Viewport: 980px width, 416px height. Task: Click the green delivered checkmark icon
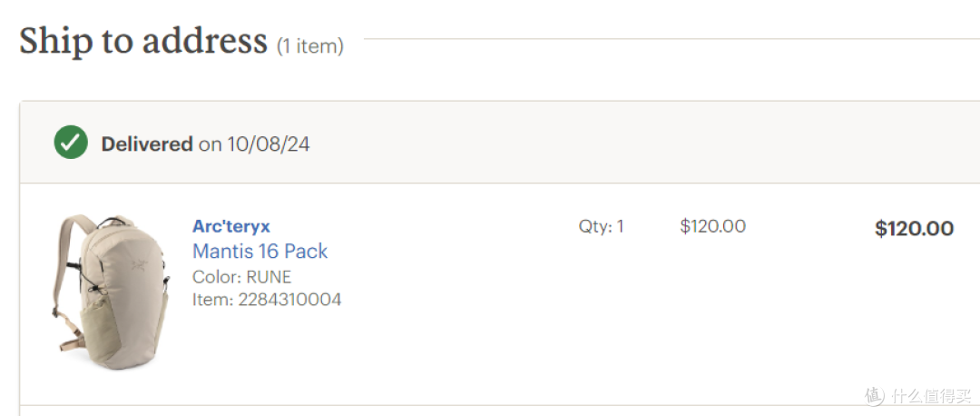(x=71, y=142)
